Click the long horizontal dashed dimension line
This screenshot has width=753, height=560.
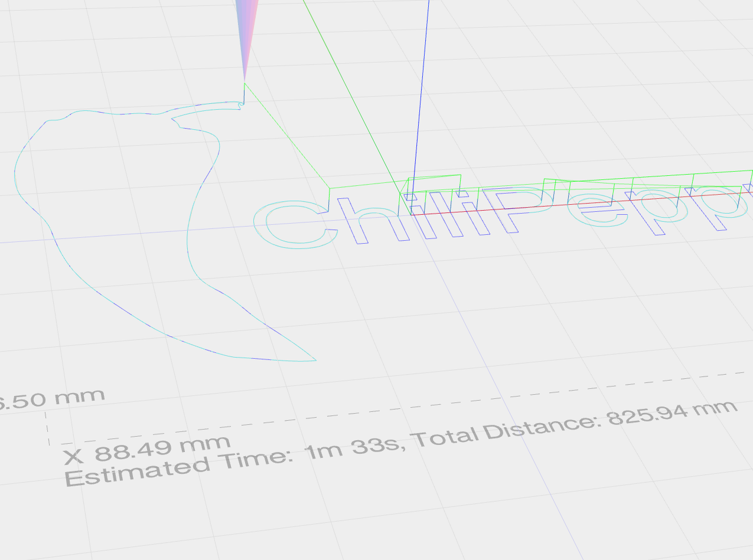click(413, 406)
